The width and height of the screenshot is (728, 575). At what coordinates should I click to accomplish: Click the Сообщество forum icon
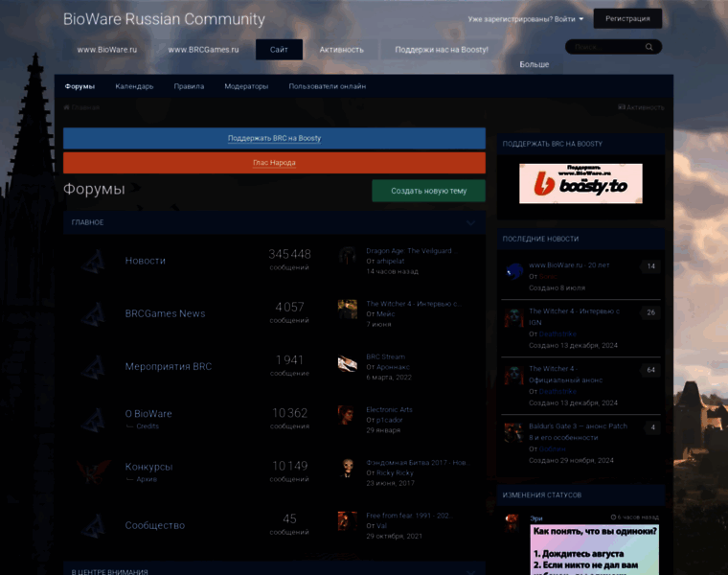tap(94, 525)
